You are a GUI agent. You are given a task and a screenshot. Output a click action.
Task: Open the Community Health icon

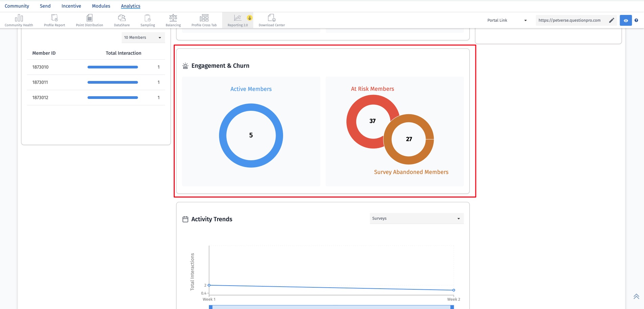[x=19, y=18]
